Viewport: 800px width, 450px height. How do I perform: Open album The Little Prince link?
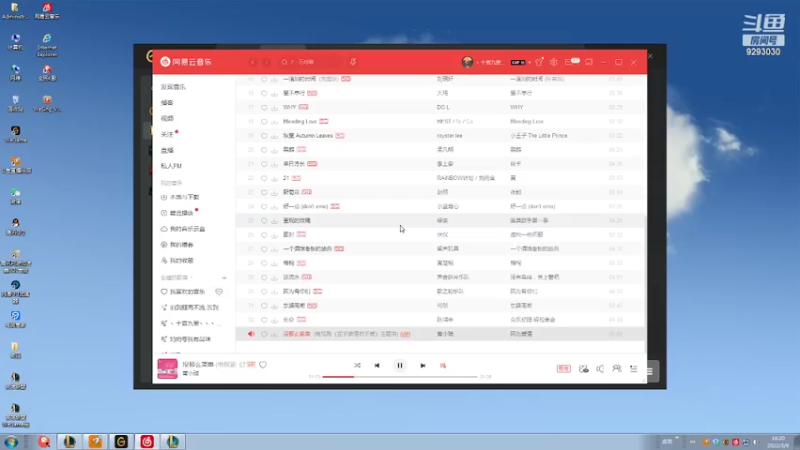pos(539,136)
